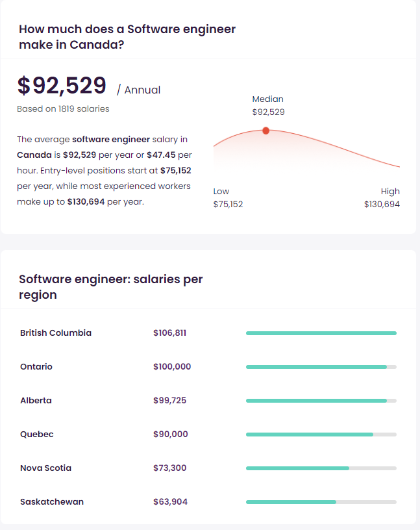Viewport: 420px width, 530px height.
Task: Click the "/ Annual" period label
Action: point(138,90)
